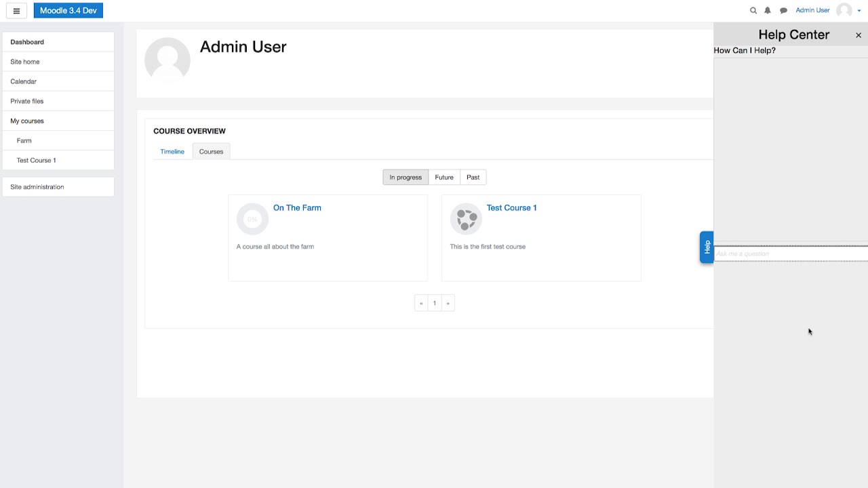Open the search icon in the top bar
Viewport: 868px width, 488px height.
[753, 10]
